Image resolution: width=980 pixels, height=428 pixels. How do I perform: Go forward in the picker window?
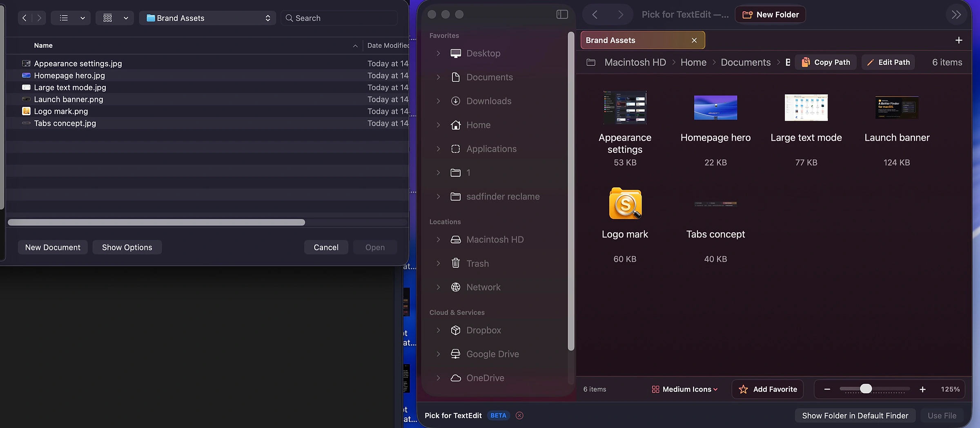620,15
